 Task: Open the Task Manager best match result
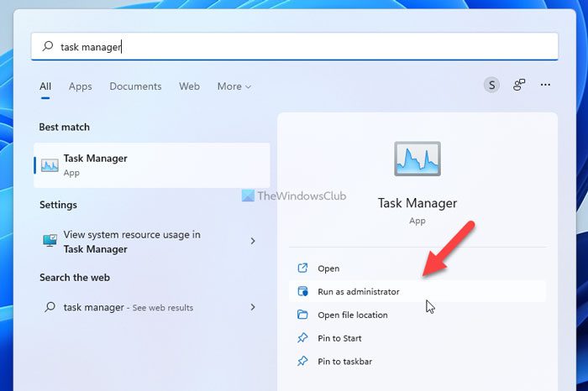[152, 165]
